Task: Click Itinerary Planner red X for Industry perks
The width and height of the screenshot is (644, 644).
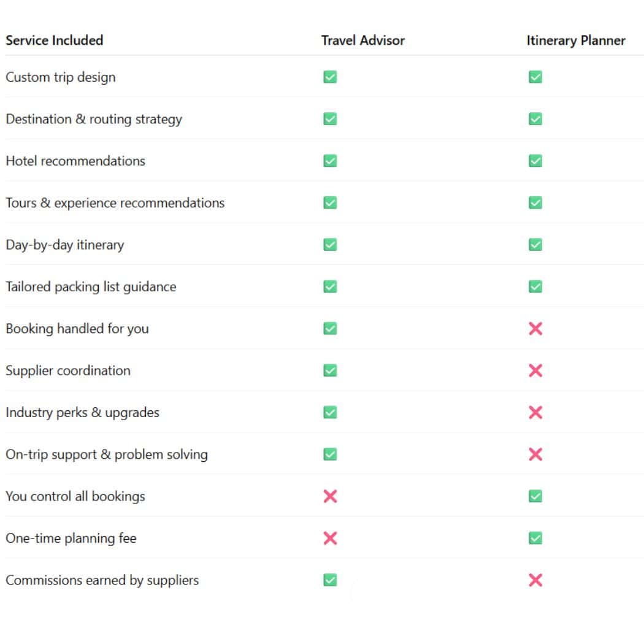Action: click(535, 412)
